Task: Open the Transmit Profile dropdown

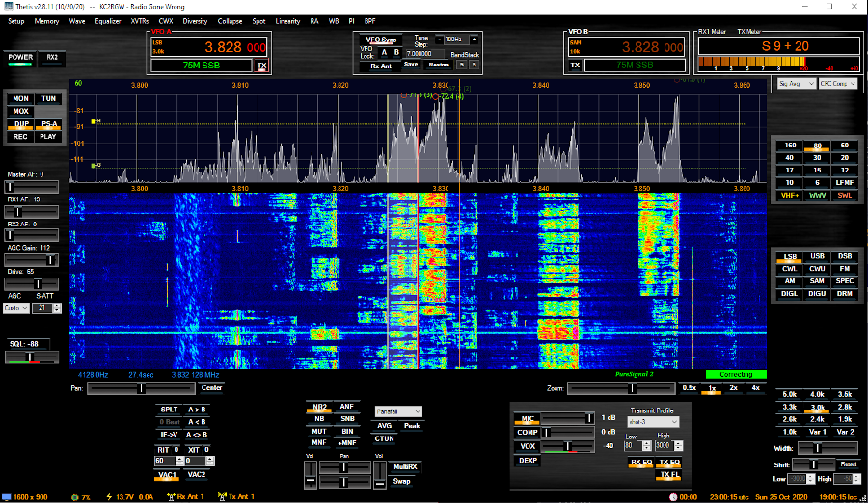Action: point(653,422)
